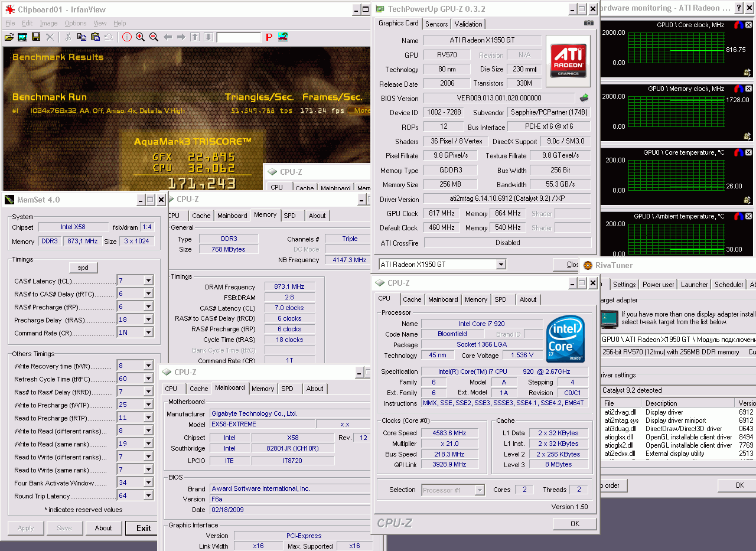Click the Zoom out magnifier icon
This screenshot has height=551, width=756.
point(154,37)
